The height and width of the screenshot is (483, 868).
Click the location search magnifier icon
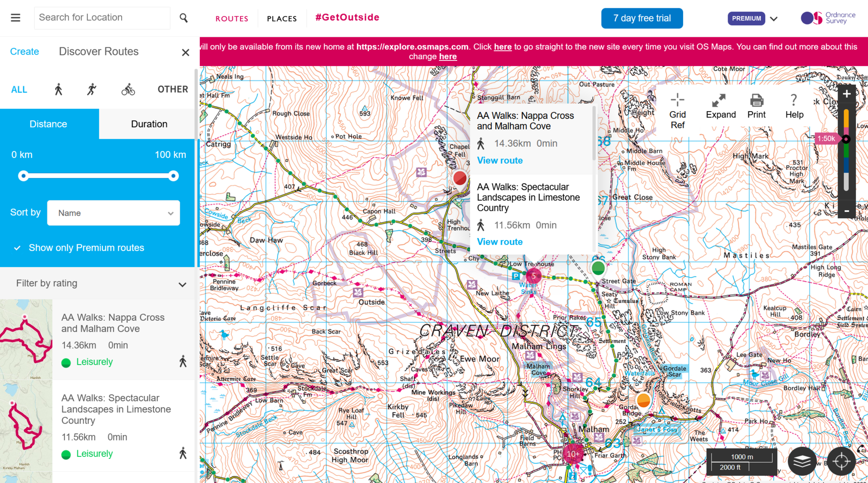[183, 18]
